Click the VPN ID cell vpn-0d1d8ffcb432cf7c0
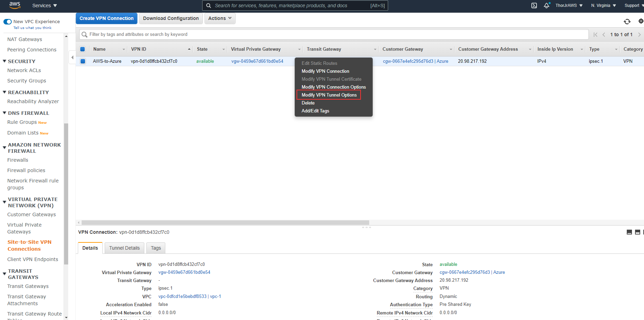644x320 pixels. tap(154, 61)
